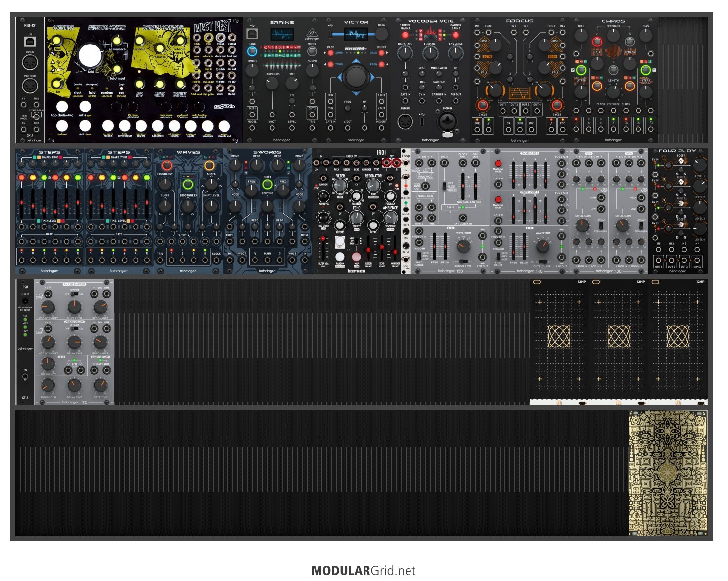
Task: Push the CARRIER BANK 2 button on Vocoder
Action: click(455, 35)
